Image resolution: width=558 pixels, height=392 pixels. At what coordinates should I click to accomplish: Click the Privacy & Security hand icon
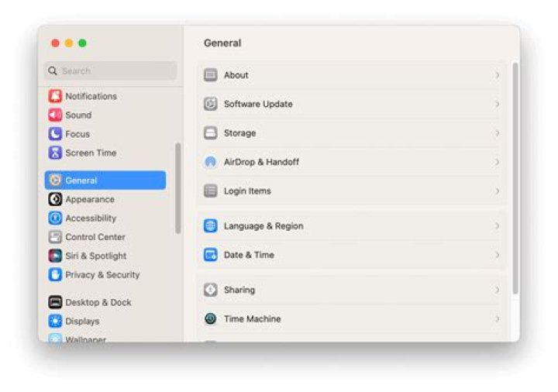[55, 274]
